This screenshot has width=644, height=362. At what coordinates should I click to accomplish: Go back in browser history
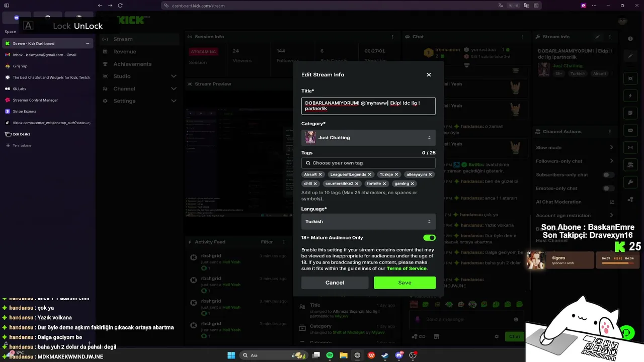click(x=100, y=6)
